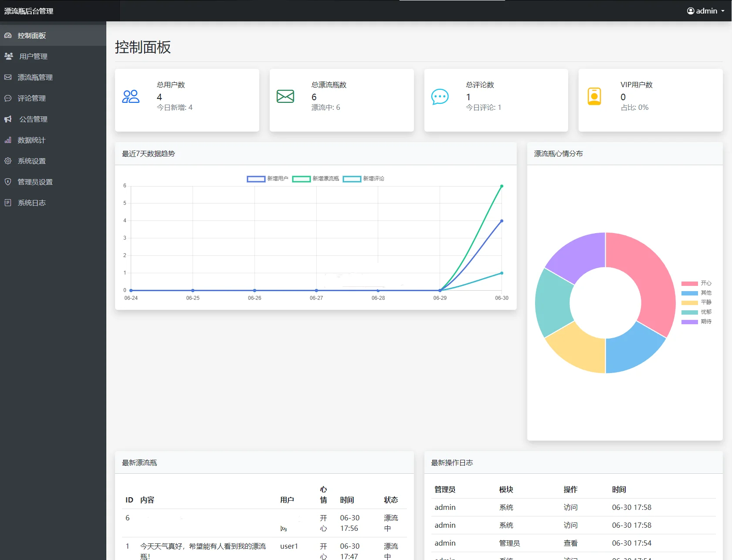The height and width of the screenshot is (560, 732).
Task: Click the comment bubble icon beside 评论管理
Action: coord(8,98)
